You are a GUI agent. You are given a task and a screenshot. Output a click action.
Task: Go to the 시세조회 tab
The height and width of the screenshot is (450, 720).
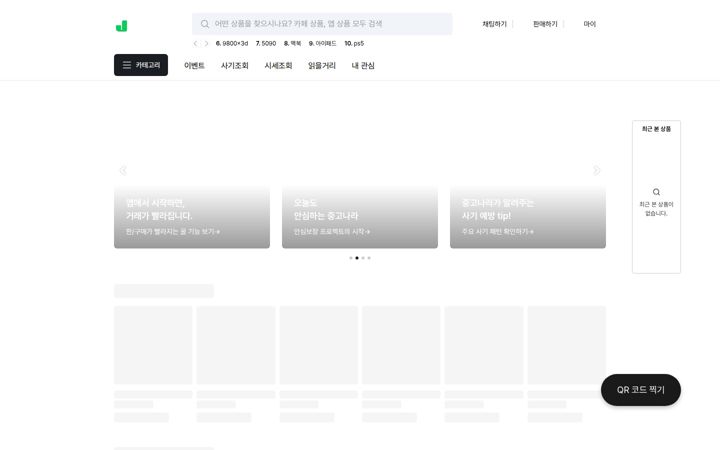(278, 66)
